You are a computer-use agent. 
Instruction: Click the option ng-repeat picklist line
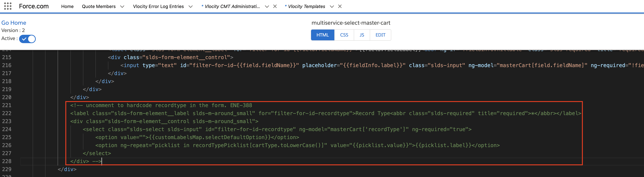click(298, 146)
